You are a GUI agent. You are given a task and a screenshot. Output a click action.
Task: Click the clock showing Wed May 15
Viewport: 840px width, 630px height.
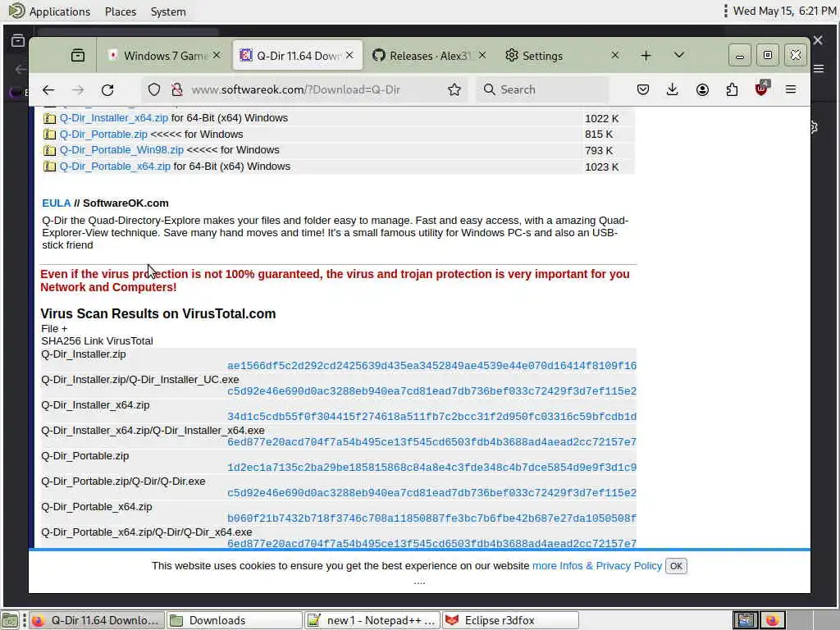point(784,11)
